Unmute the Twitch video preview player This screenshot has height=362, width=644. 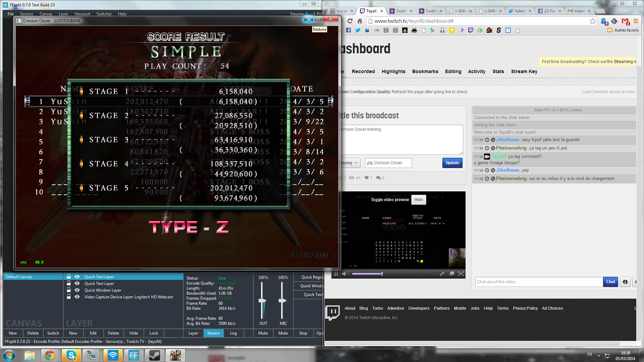pyautogui.click(x=345, y=274)
